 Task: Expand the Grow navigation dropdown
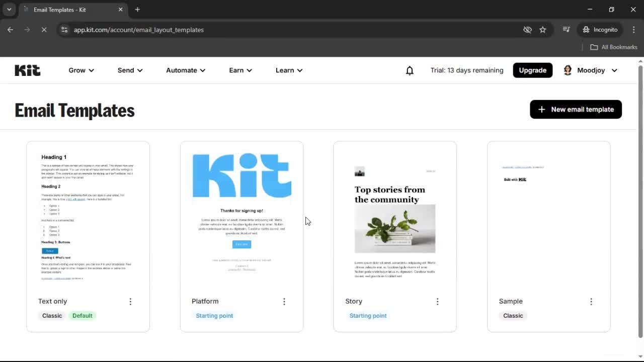pyautogui.click(x=81, y=70)
